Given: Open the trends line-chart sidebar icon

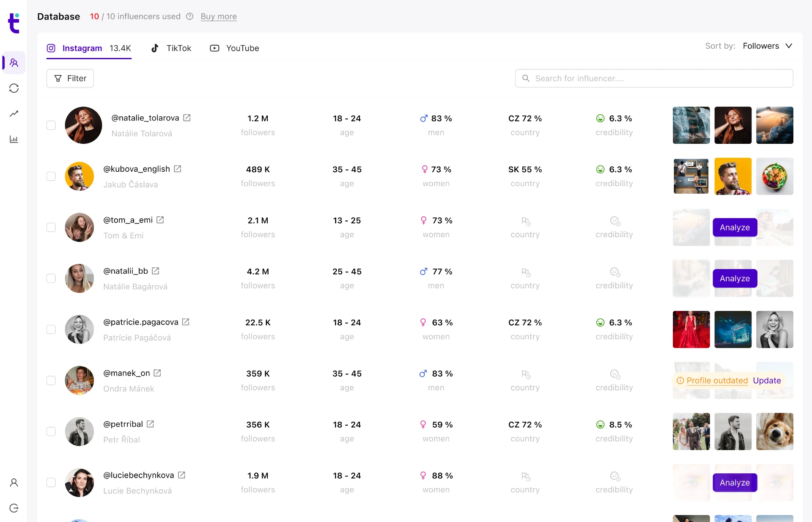Looking at the screenshot, I should (14, 113).
